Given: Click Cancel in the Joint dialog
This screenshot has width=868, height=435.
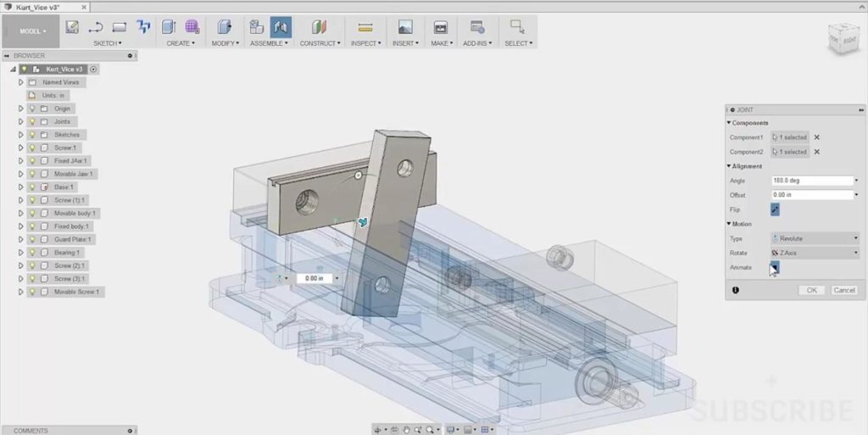Looking at the screenshot, I should click(844, 290).
